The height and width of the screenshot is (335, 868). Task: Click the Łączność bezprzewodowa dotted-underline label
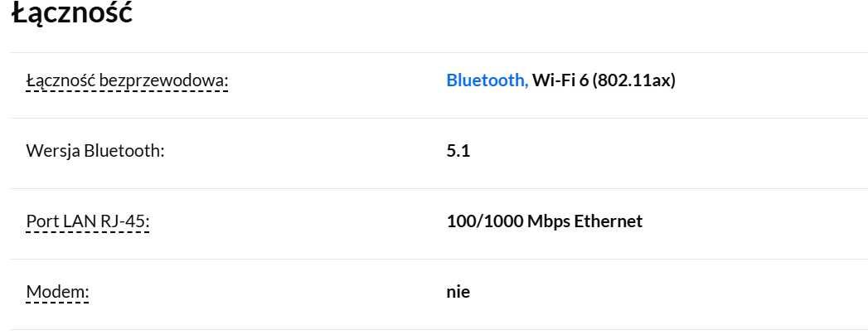128,81
